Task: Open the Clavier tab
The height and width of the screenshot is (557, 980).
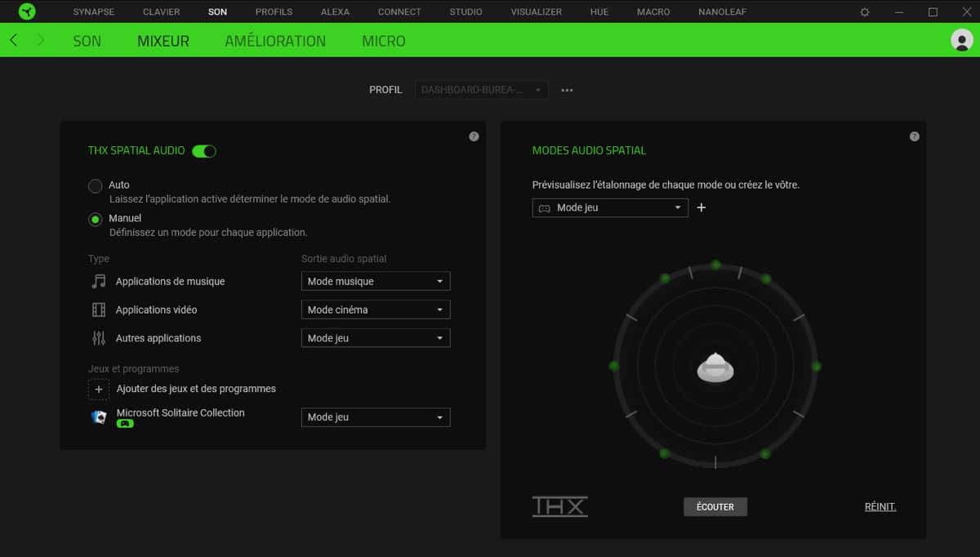Action: pyautogui.click(x=162, y=12)
